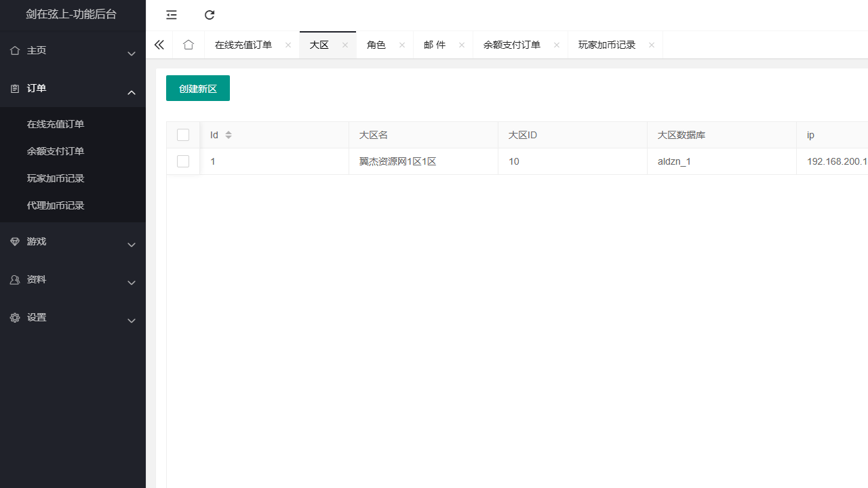Collapse the 订单 menu chevron

[132, 92]
